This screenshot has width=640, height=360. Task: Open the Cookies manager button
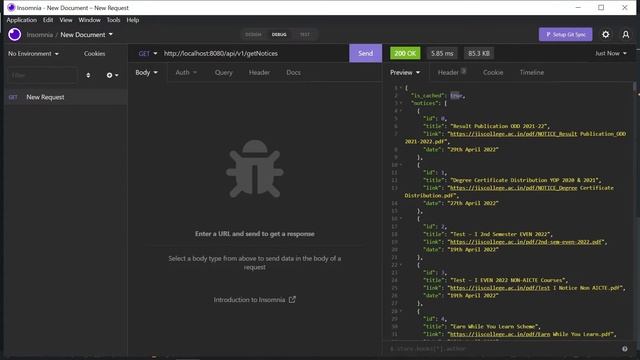(94, 53)
